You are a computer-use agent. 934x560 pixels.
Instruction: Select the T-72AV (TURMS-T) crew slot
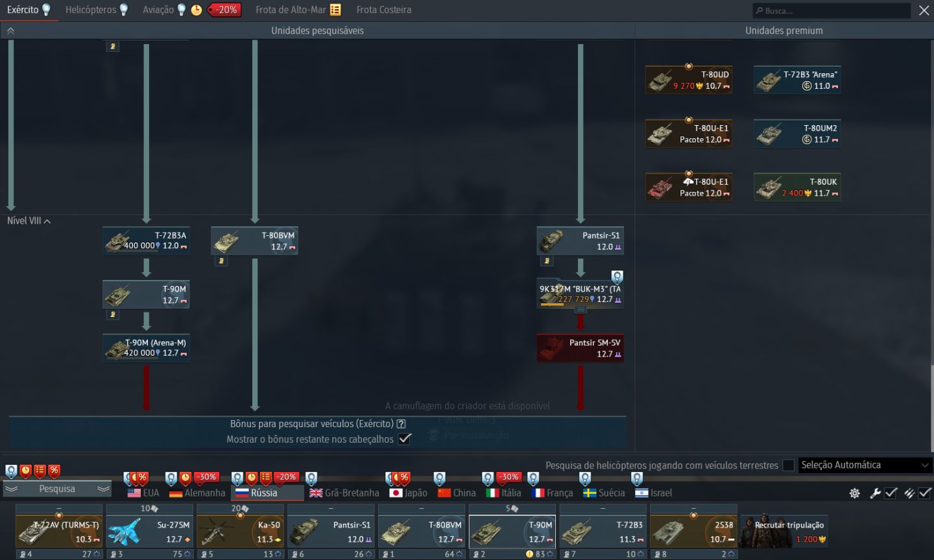(59, 531)
